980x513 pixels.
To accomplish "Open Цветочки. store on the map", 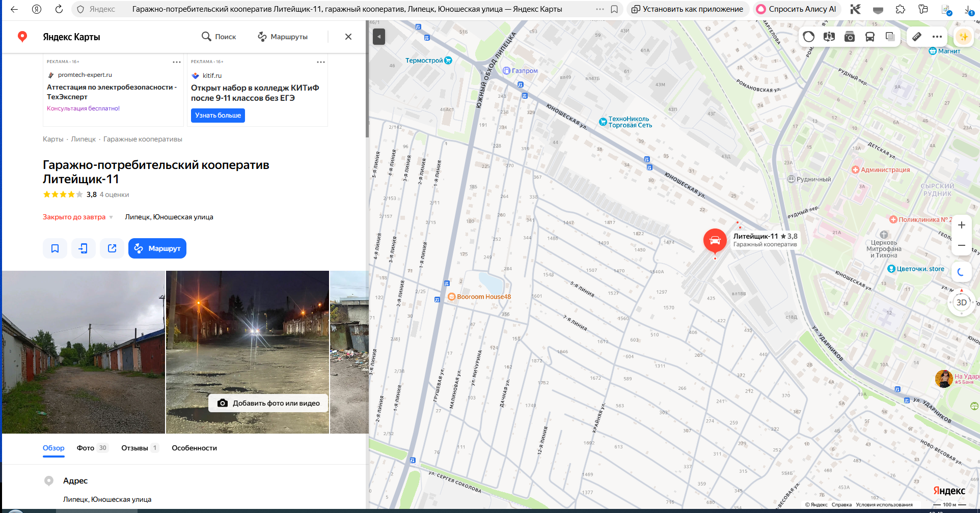I will pos(916,269).
